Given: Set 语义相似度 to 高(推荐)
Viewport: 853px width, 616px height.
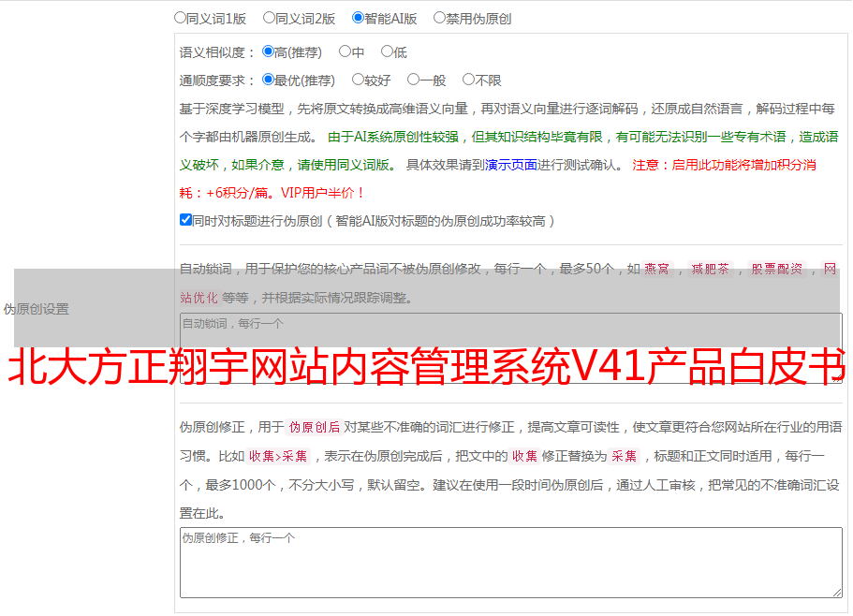Looking at the screenshot, I should [268, 51].
